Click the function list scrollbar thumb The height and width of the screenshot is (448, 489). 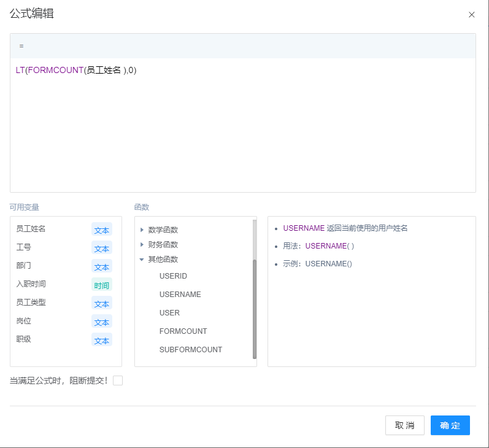coord(255,309)
